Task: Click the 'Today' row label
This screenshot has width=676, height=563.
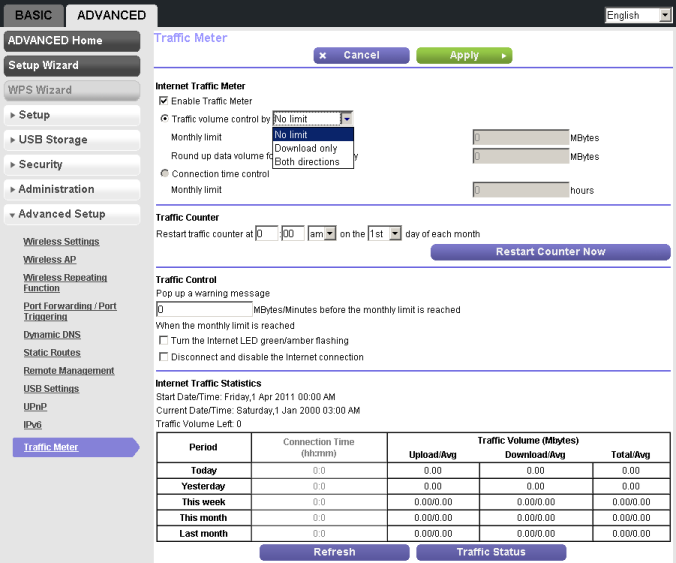Action: 204,470
